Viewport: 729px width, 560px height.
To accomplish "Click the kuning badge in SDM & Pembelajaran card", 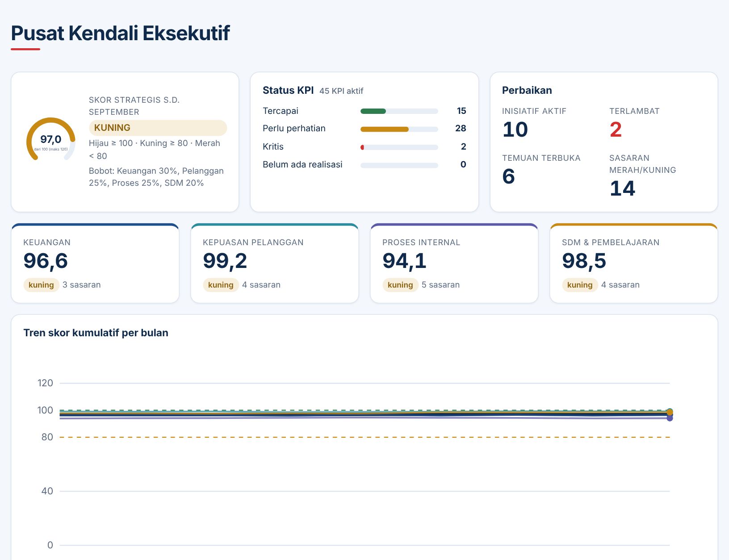I will click(580, 285).
